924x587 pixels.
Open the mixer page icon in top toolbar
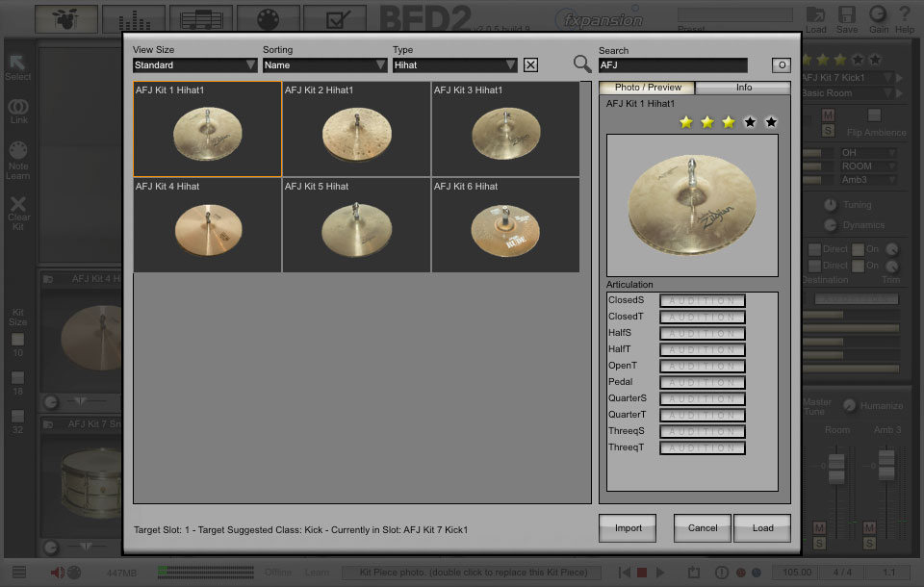[x=134, y=19]
